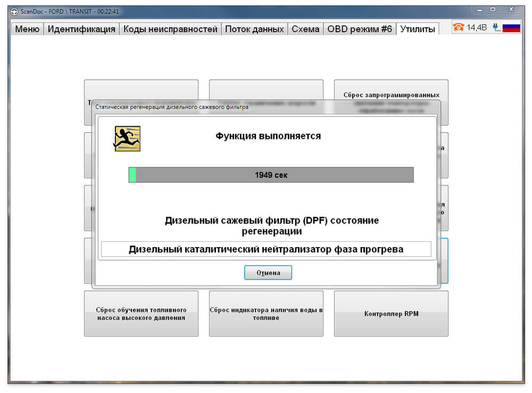The image size is (532, 393).
Task: Switch to the Поток данных tab
Action: click(x=254, y=29)
